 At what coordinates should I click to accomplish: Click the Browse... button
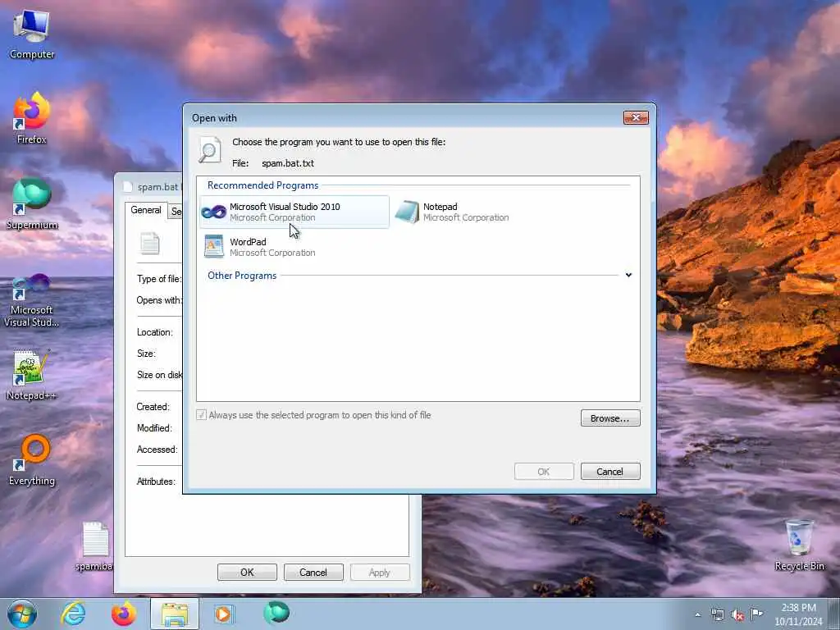tap(610, 418)
